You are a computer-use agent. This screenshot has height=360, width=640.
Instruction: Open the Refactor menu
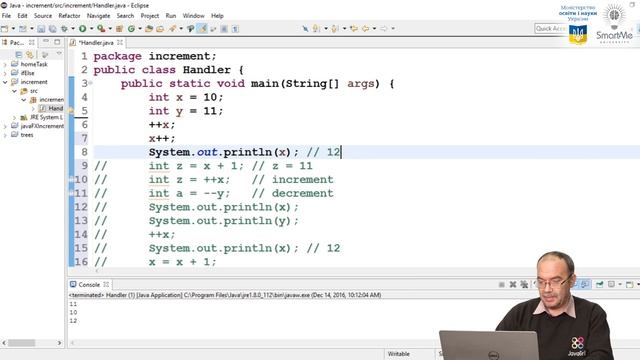(x=69, y=16)
